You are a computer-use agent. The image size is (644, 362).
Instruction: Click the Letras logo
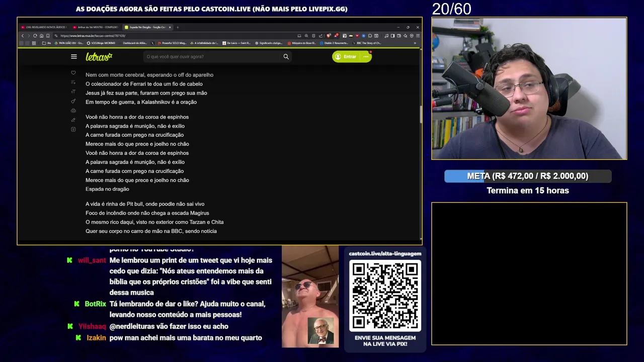pyautogui.click(x=99, y=57)
